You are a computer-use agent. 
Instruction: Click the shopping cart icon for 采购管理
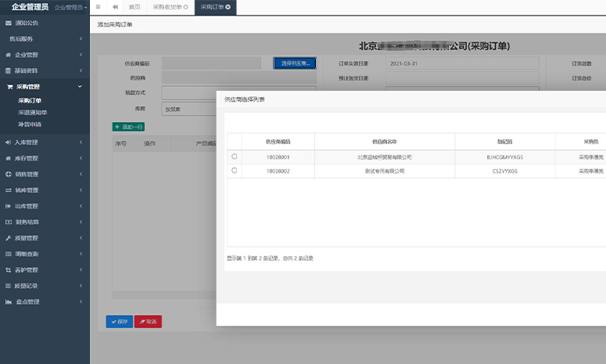coord(9,87)
